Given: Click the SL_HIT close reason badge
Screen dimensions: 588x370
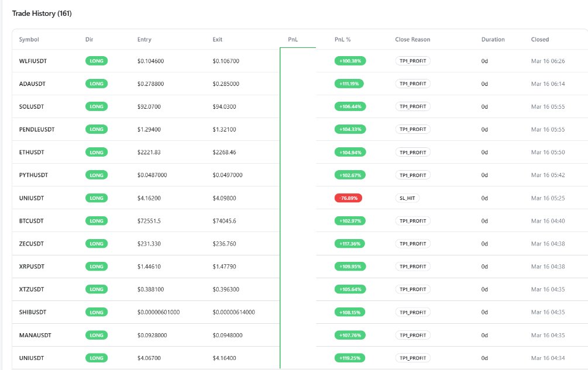Looking at the screenshot, I should coord(407,198).
